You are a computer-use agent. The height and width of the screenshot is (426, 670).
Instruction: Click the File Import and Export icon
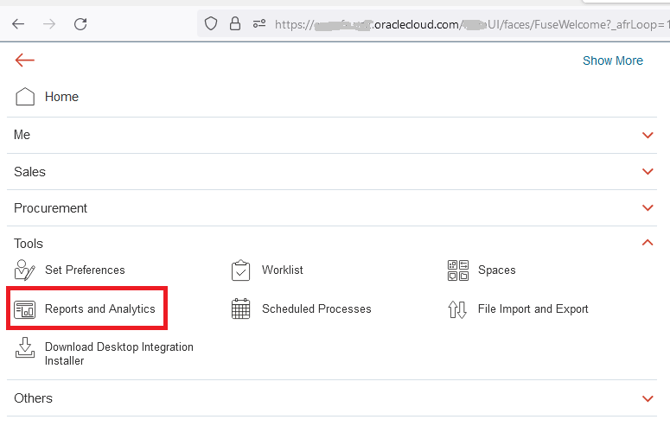[x=458, y=310]
